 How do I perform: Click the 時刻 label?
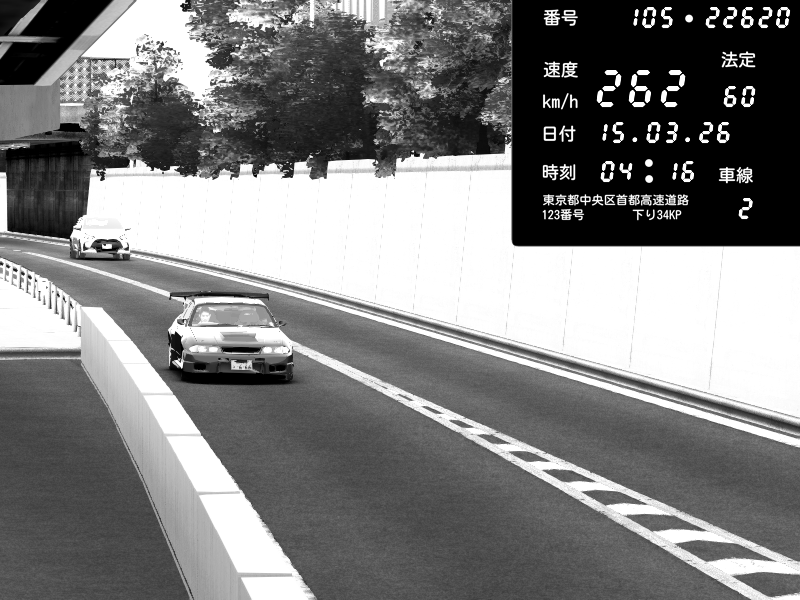pos(560,171)
